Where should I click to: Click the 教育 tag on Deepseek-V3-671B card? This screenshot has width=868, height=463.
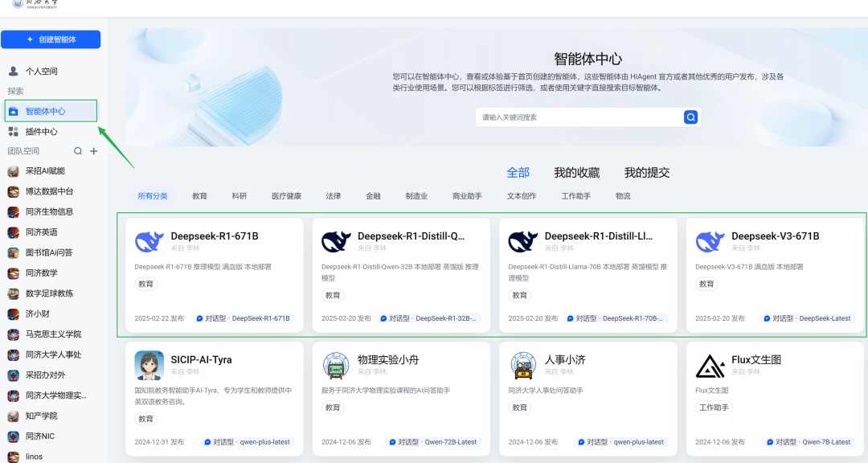pos(706,284)
